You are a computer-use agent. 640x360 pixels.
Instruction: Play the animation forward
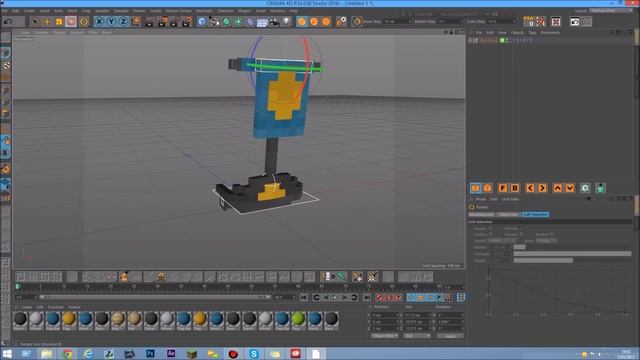335,298
